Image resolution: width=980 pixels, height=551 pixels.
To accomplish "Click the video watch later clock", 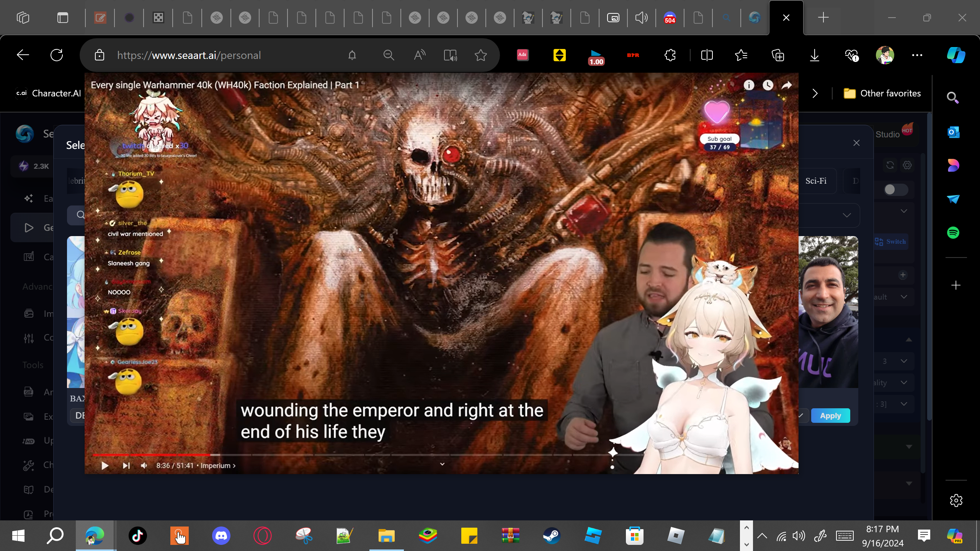I will tap(768, 85).
